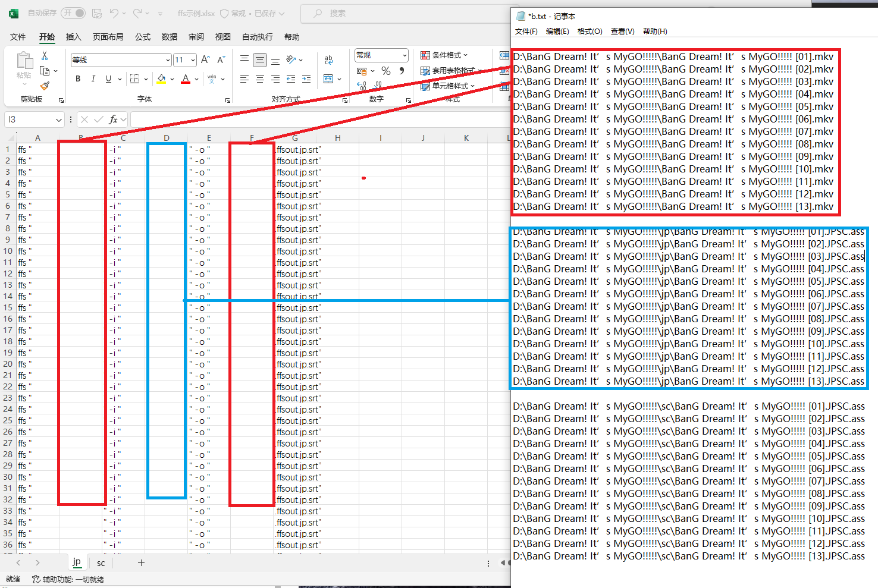Toggle bold formatting

point(77,78)
